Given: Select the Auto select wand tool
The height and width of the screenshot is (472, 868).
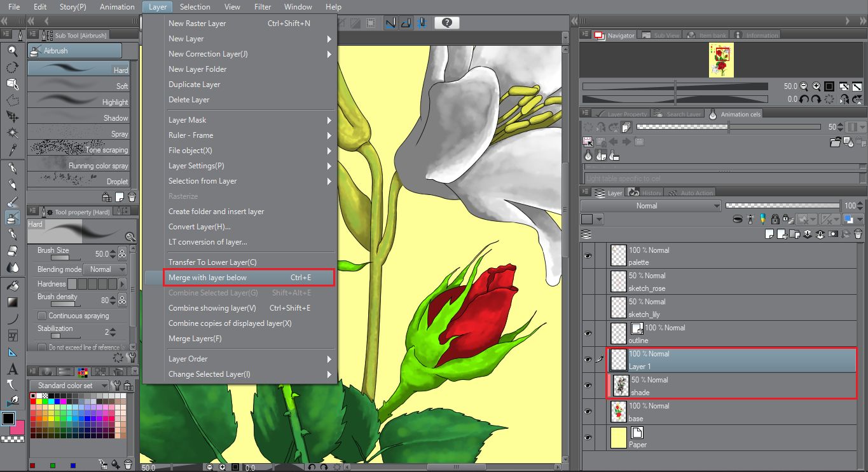Looking at the screenshot, I should pos(12,133).
